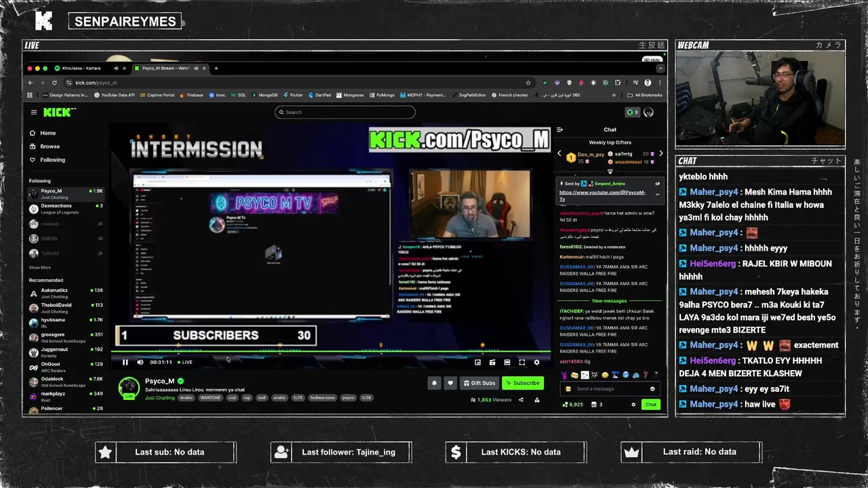Subscribe to Psyco_M channel

(522, 383)
